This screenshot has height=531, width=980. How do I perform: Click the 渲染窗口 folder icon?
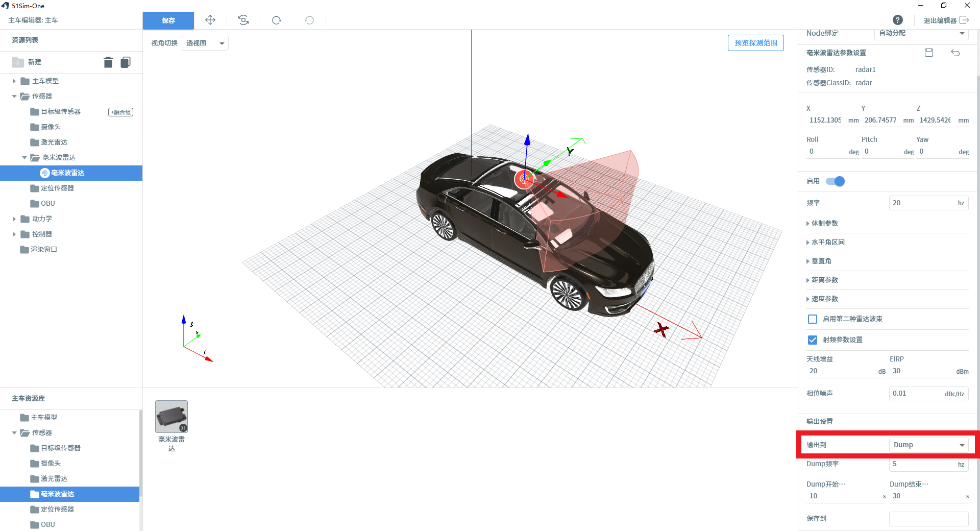coord(24,250)
